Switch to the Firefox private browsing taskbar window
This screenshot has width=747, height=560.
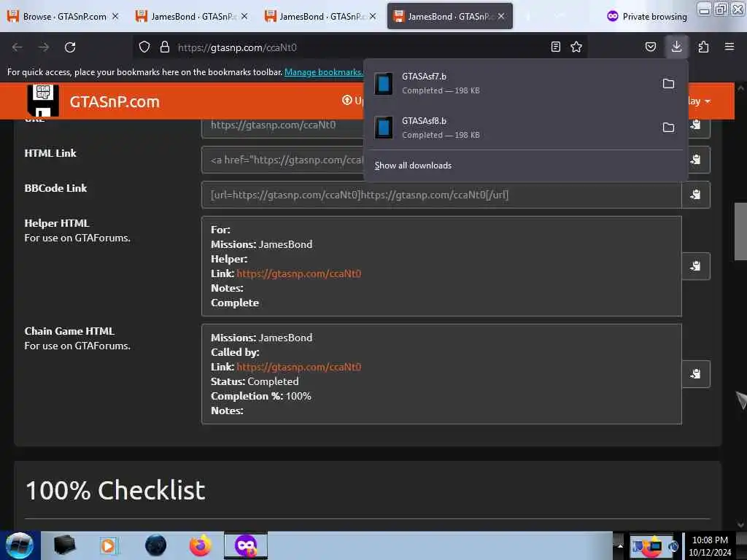tap(246, 545)
